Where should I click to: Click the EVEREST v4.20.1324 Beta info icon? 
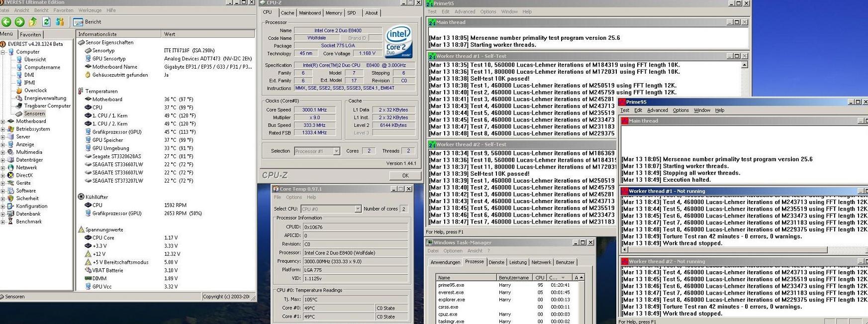(3, 44)
